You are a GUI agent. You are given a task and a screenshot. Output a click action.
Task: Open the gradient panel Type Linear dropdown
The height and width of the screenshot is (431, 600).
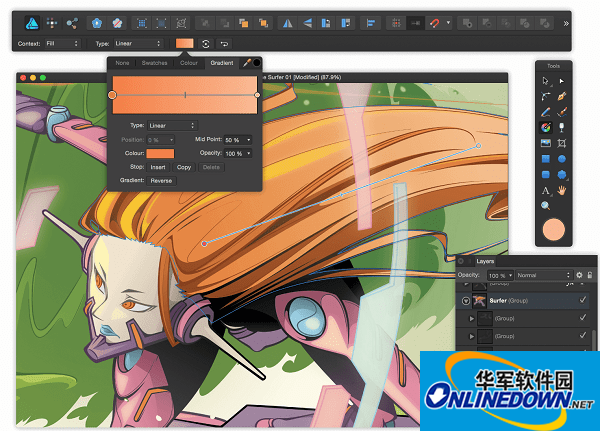[173, 126]
